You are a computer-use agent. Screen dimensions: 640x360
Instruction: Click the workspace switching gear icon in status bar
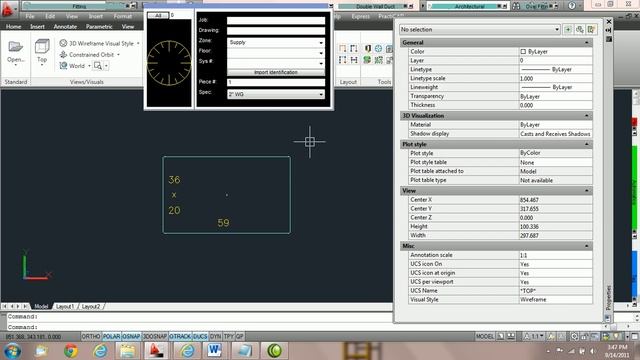pyautogui.click(x=574, y=336)
